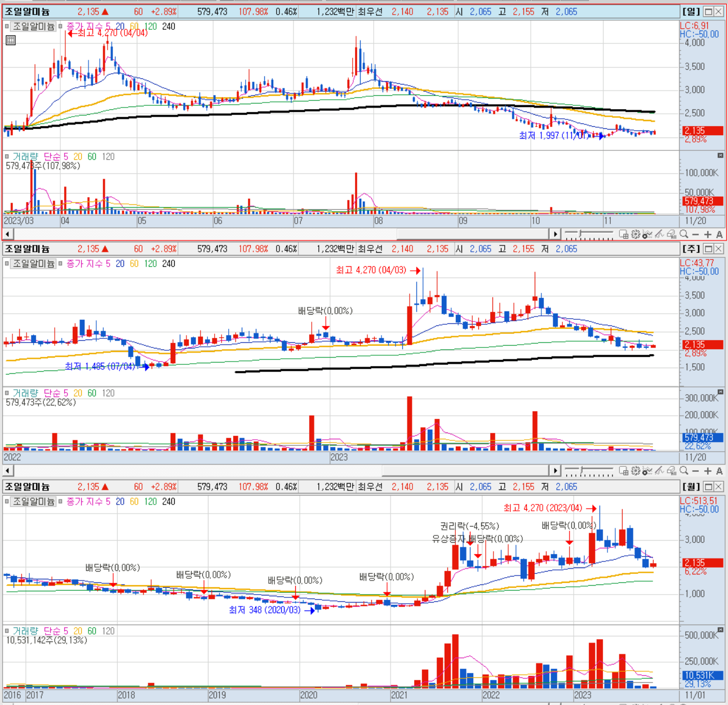The height and width of the screenshot is (705, 728).
Task: Select the trend line icon in weekly chart toolbar
Action: point(659,471)
